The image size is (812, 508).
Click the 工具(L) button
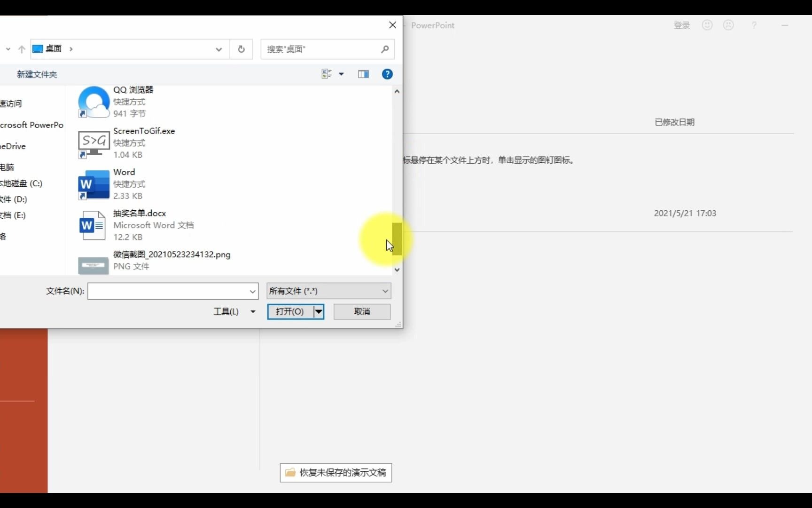coord(226,311)
